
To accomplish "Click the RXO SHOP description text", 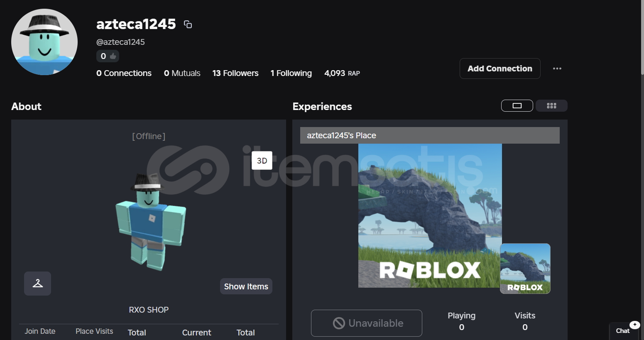I will [x=149, y=310].
